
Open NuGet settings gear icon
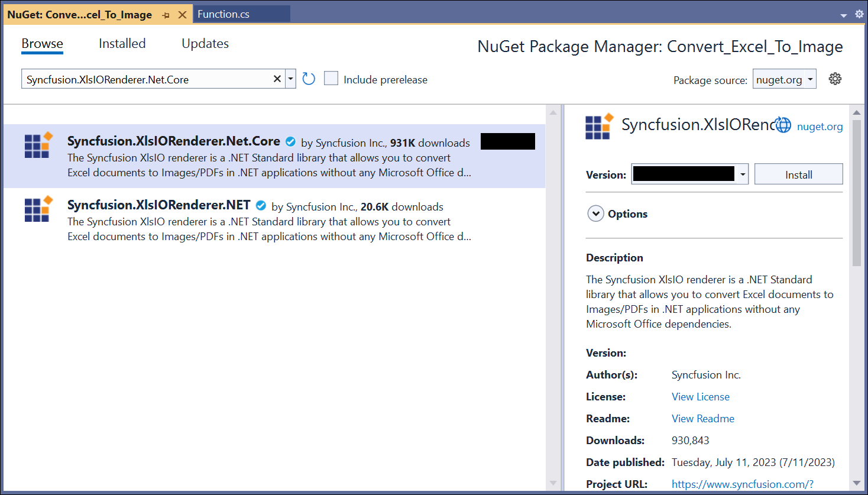point(835,79)
